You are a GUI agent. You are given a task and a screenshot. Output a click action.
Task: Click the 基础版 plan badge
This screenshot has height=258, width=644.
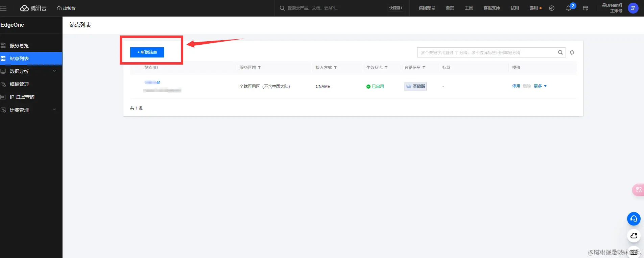tap(415, 86)
